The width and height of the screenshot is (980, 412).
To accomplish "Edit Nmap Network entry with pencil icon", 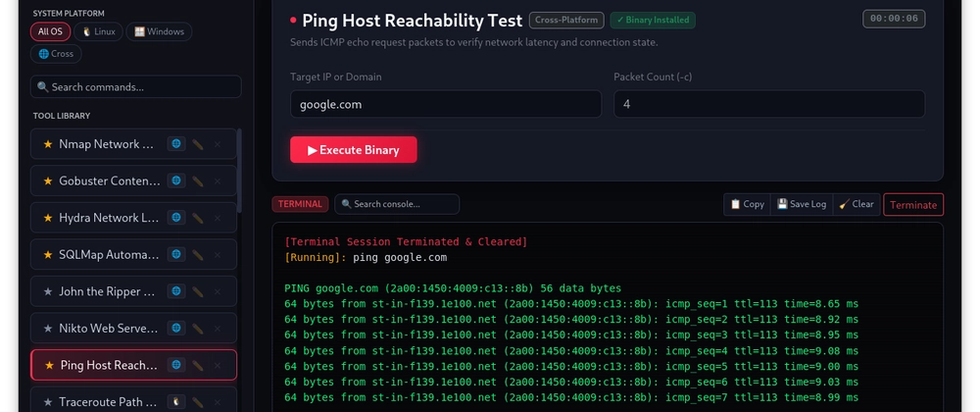I will [198, 144].
